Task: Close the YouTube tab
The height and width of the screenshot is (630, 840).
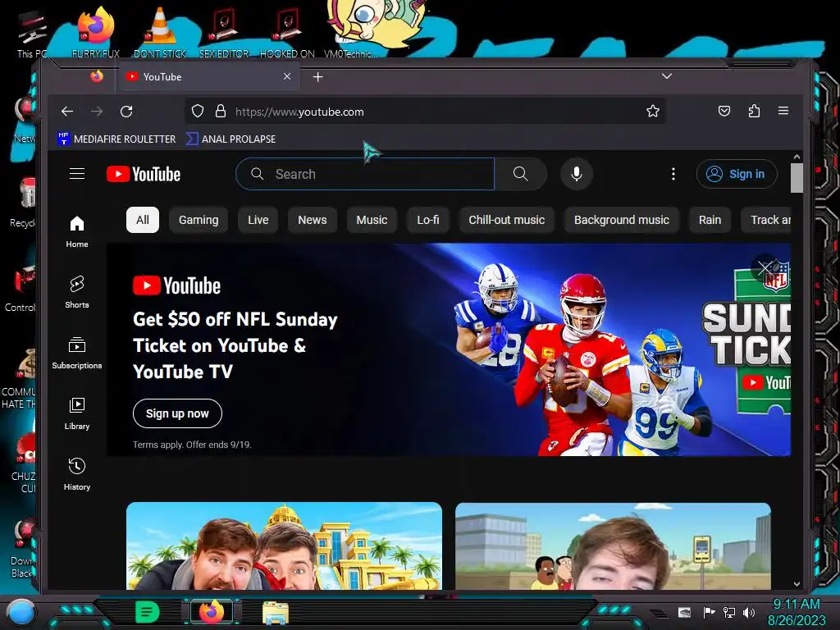Action: [287, 76]
